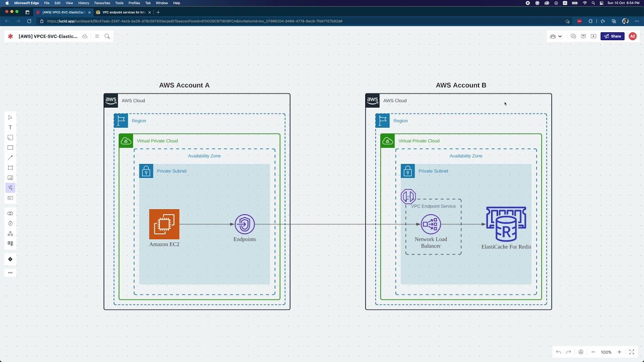
Task: Open more tools ellipsis in left toolbar
Action: (x=10, y=273)
